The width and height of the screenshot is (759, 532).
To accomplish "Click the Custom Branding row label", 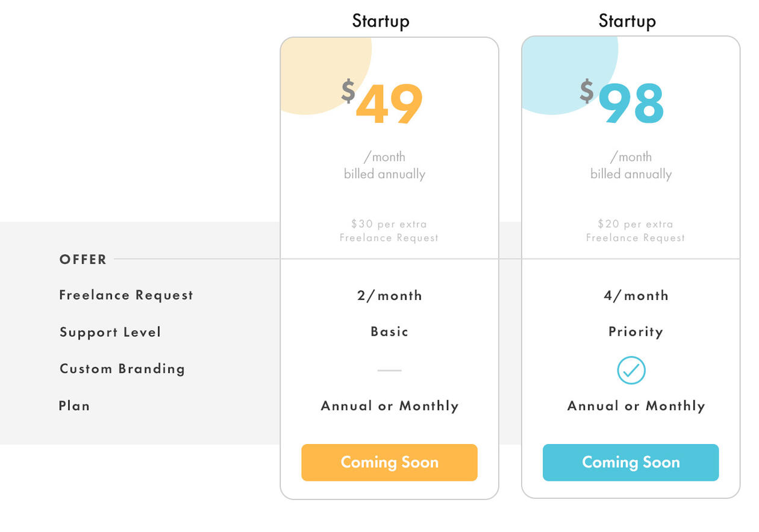I will coord(122,369).
